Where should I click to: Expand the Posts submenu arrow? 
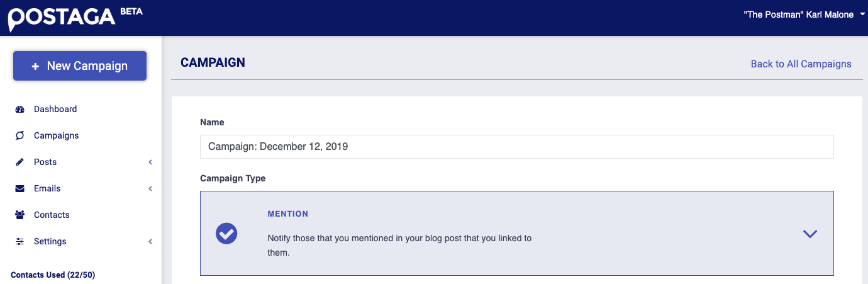pos(150,162)
